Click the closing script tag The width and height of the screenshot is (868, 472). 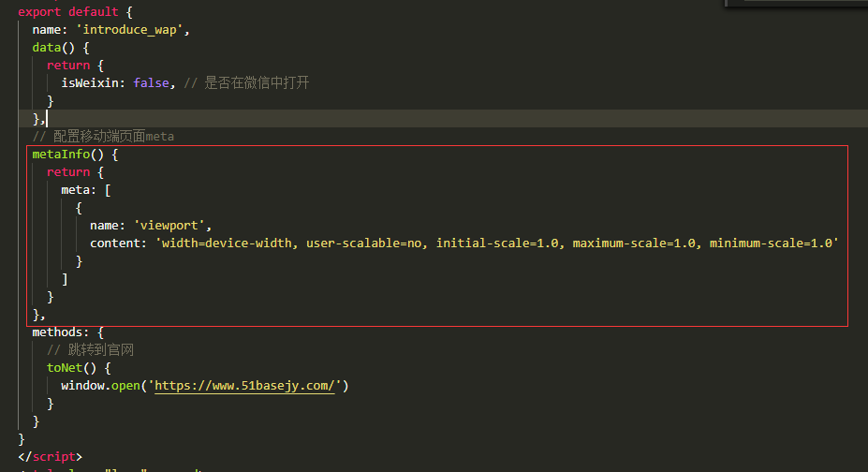point(50,456)
